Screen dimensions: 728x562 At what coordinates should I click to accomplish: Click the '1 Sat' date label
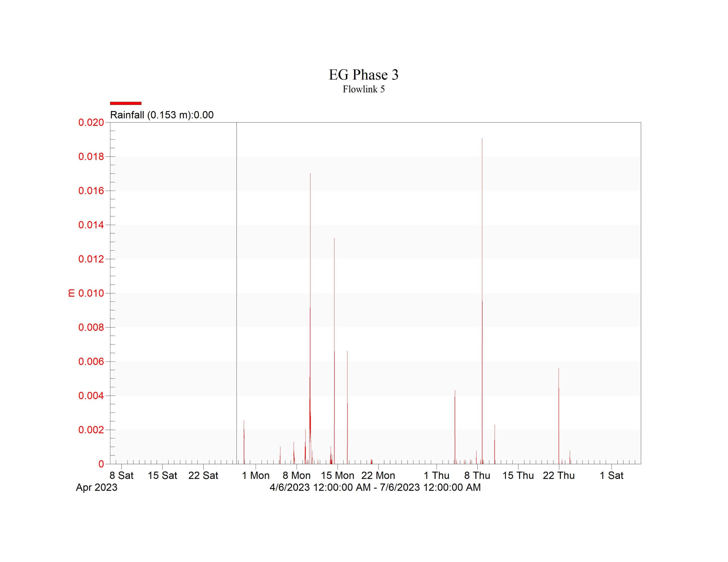pyautogui.click(x=612, y=475)
